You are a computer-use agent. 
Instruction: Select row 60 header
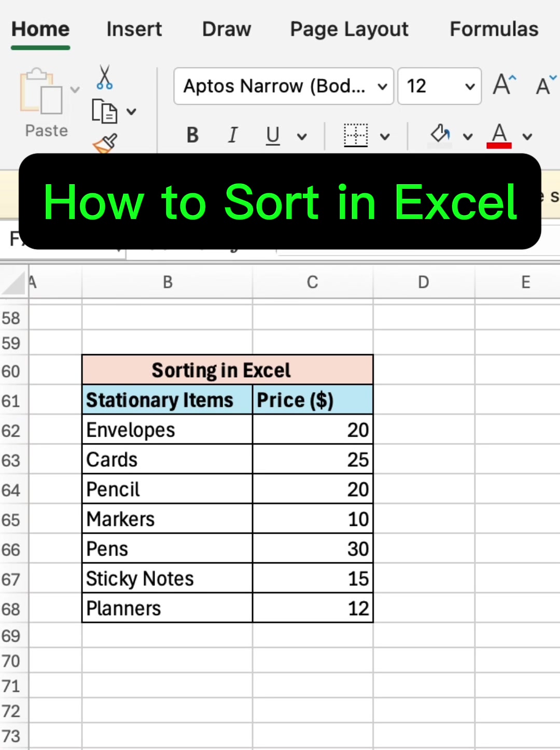(14, 371)
